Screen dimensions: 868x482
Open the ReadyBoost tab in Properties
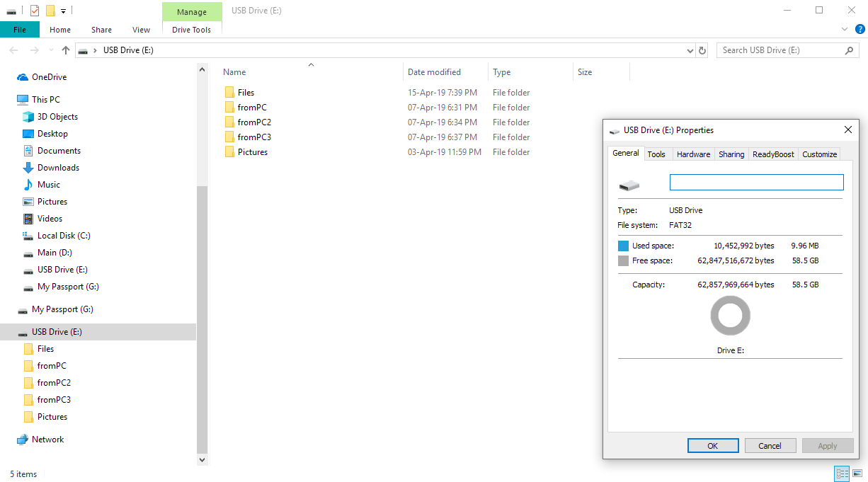773,154
